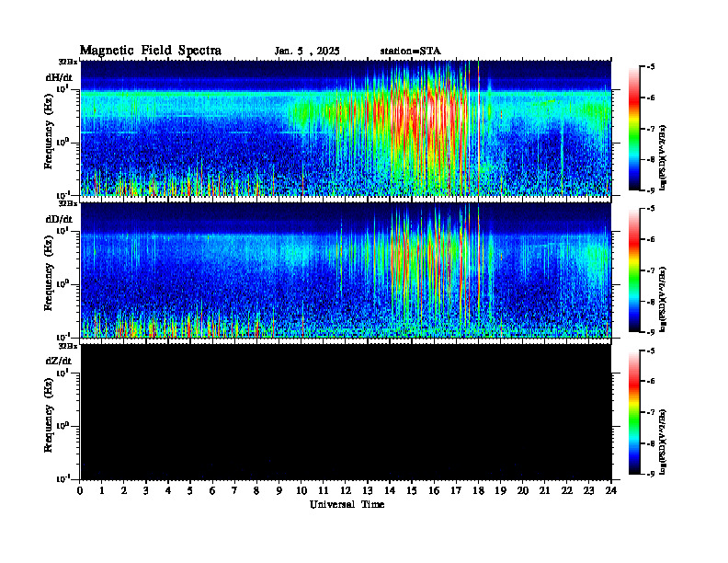Click the dH/dt panel label
728x563 pixels.
click(59, 77)
